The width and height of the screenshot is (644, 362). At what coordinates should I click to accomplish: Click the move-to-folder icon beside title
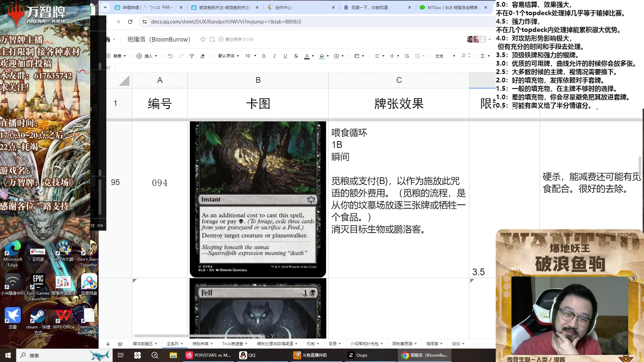click(x=212, y=39)
